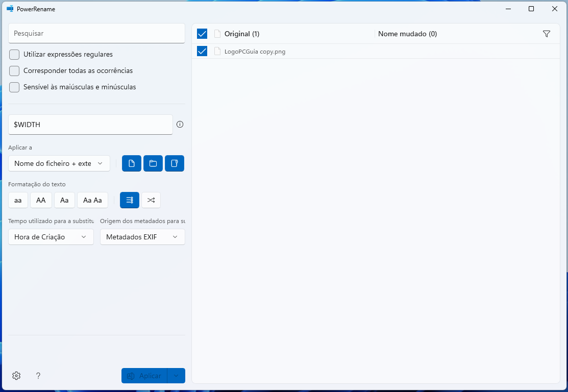Viewport: 568px width, 392px height.
Task: Select the AA uppercase formatting button
Action: 41,200
